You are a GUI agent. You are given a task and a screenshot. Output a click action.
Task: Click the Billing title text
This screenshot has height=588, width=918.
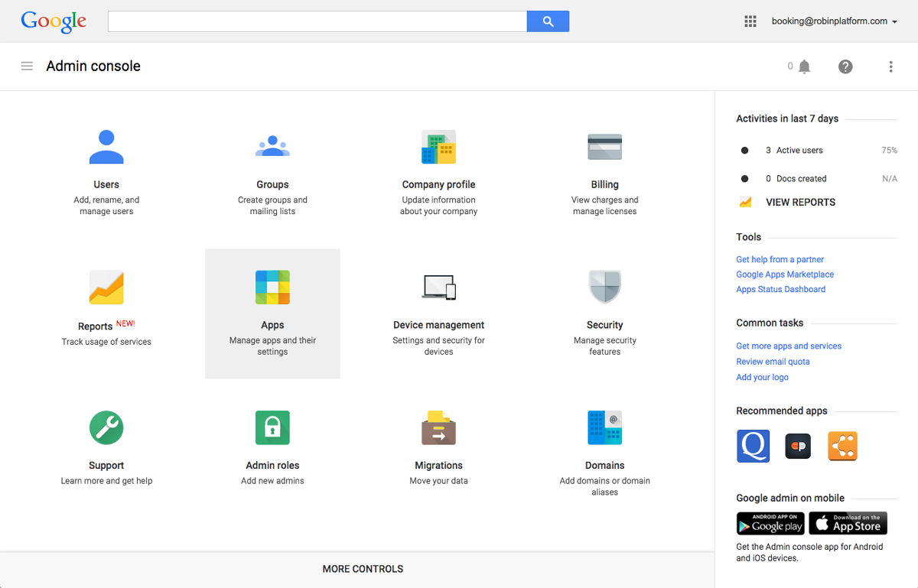tap(604, 184)
